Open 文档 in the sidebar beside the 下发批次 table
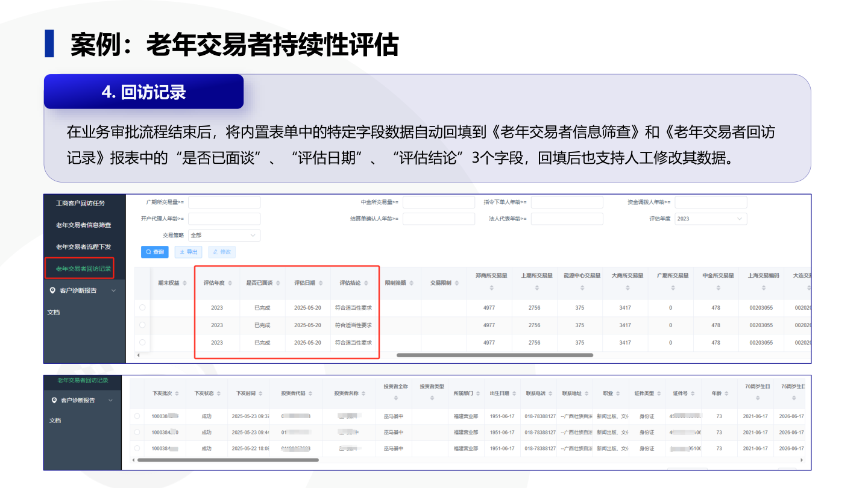The height and width of the screenshot is (488, 868). coord(55,421)
